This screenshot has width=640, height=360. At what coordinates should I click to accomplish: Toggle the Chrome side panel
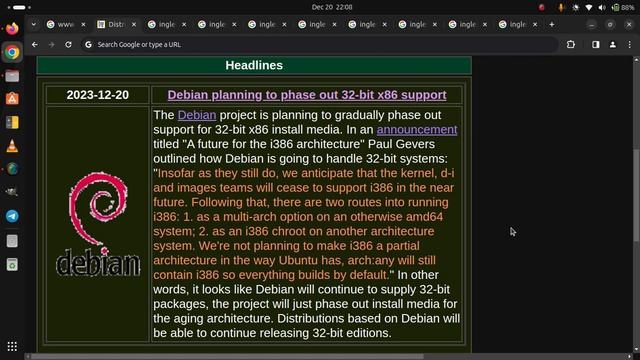tap(596, 44)
